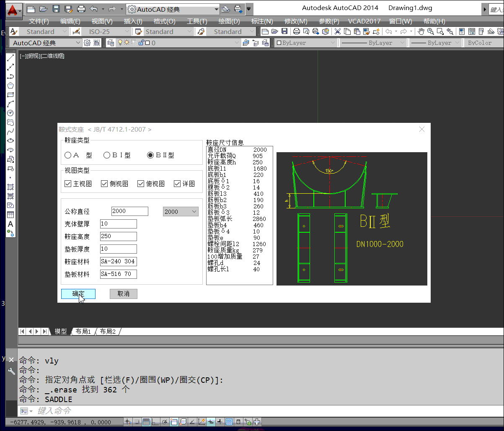Click the Save disk icon in quick access toolbar
504x431 pixels.
[56, 9]
